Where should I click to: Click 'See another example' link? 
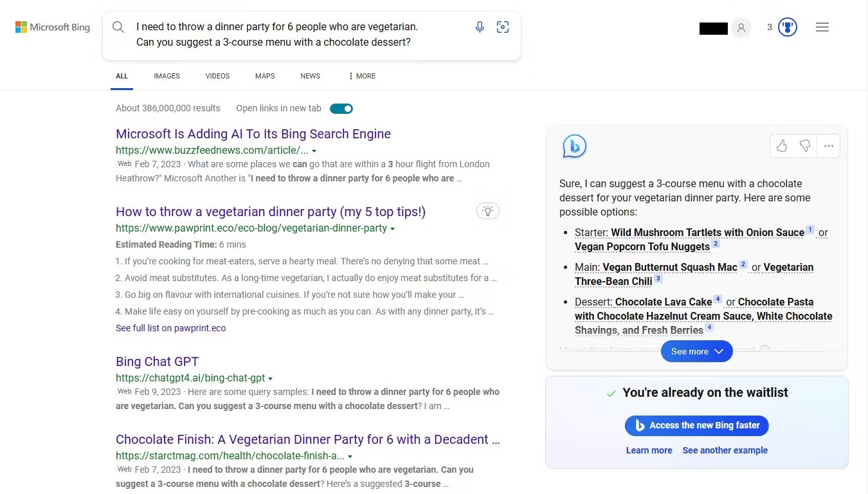(x=725, y=450)
